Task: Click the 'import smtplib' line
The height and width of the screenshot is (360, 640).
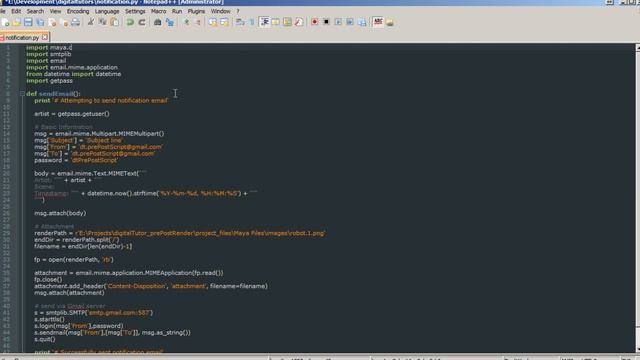Action: [x=49, y=54]
